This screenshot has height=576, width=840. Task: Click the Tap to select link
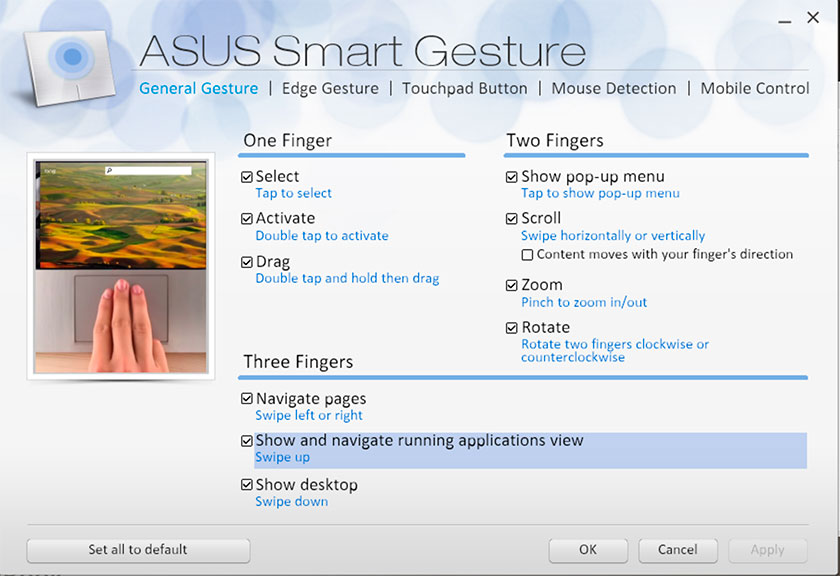coord(294,193)
